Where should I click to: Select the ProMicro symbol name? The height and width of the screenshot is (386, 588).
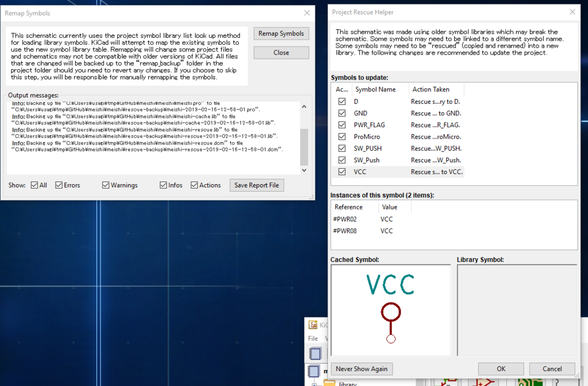[367, 137]
